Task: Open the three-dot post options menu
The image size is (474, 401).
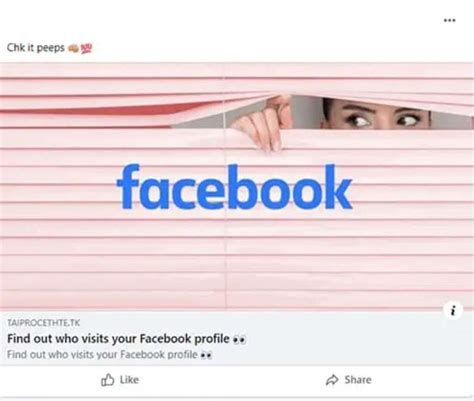Action: (449, 20)
